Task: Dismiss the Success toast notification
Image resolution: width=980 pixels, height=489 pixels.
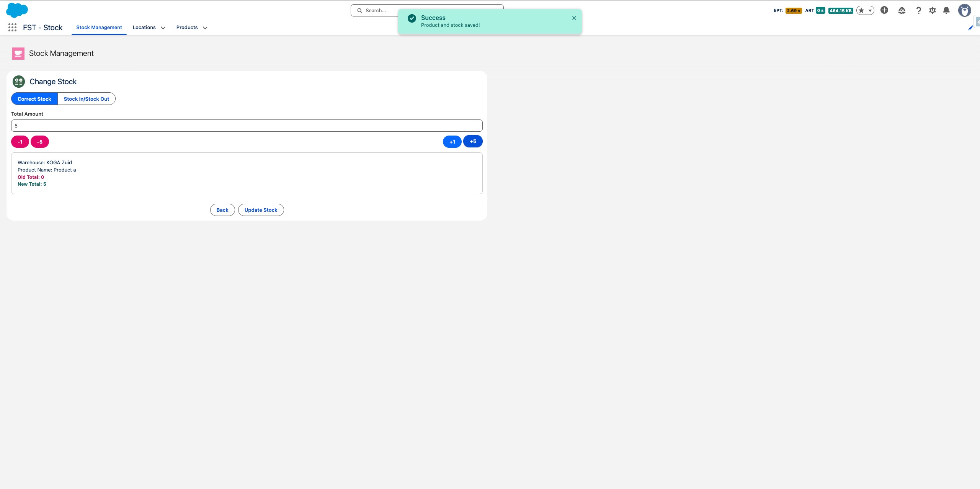Action: (x=574, y=18)
